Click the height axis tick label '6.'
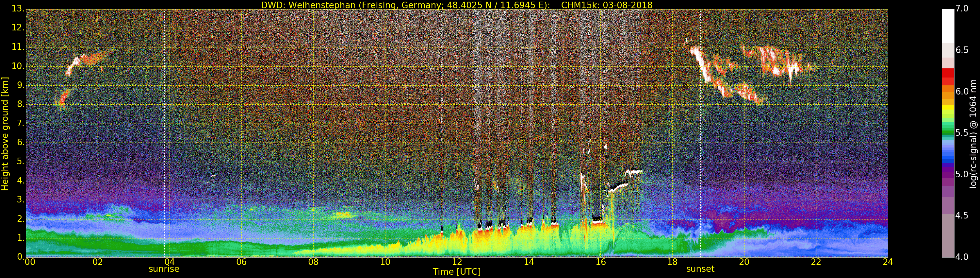 point(21,142)
